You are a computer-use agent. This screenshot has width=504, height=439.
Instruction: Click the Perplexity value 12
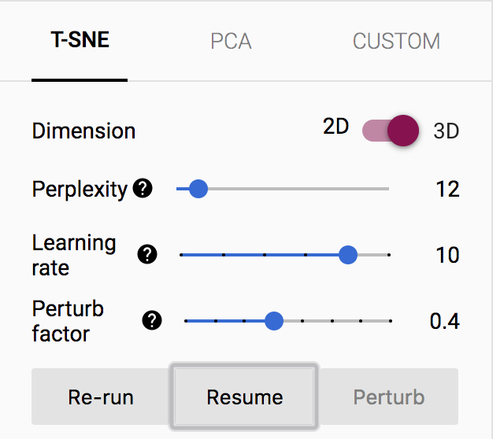pos(447,189)
